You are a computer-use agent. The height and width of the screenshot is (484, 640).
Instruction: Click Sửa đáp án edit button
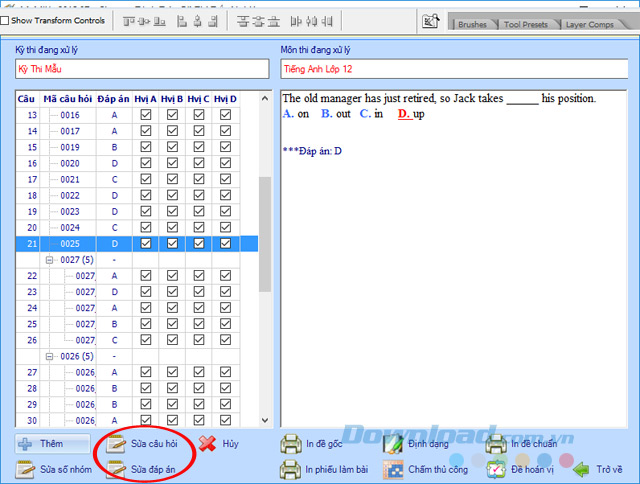tap(142, 469)
